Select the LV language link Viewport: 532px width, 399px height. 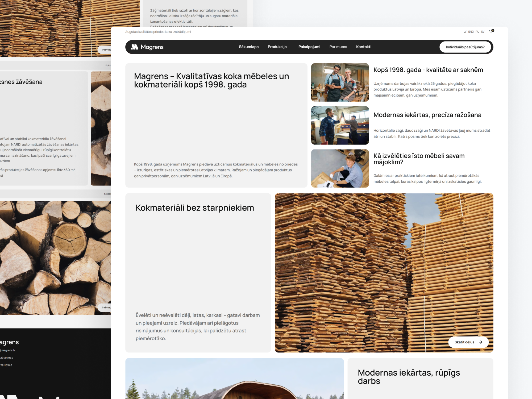(465, 32)
